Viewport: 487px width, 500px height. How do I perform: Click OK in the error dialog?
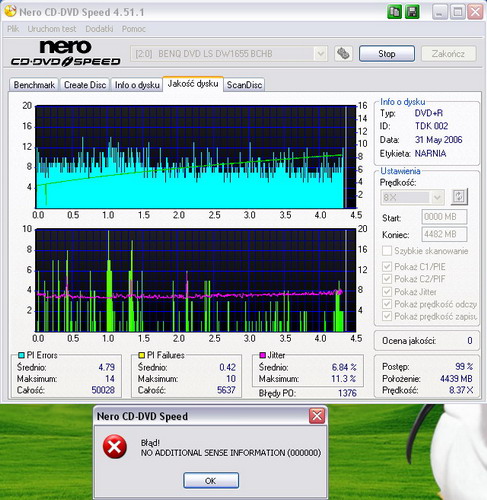point(211,481)
